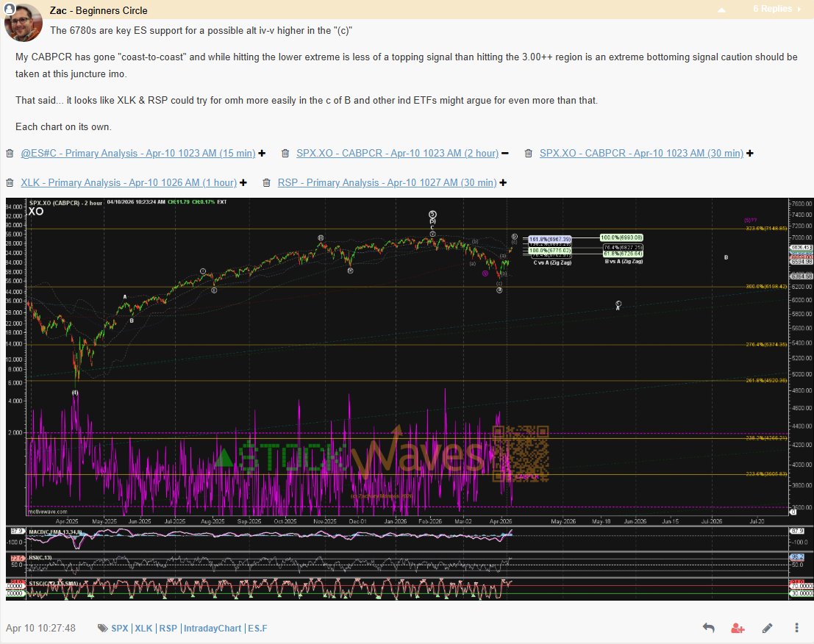Open XLK Primary Analysis 1 hour chart link
814x644 pixels.
[129, 182]
